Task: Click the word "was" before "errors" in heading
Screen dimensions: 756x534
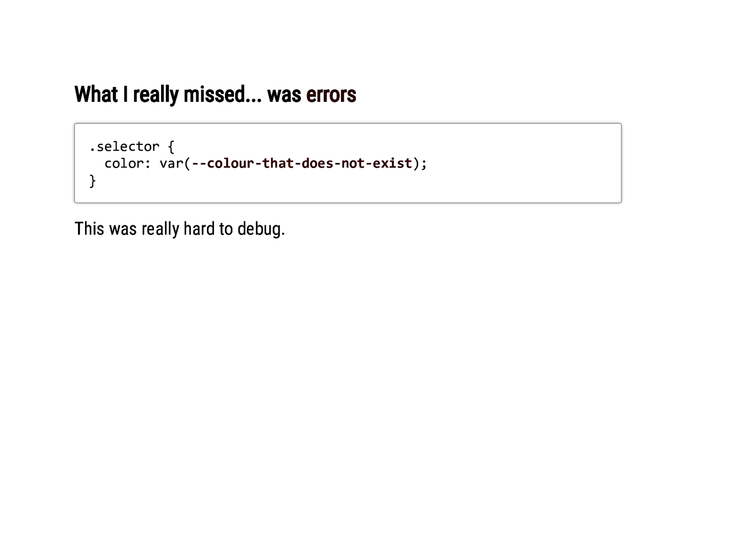Action: [284, 94]
